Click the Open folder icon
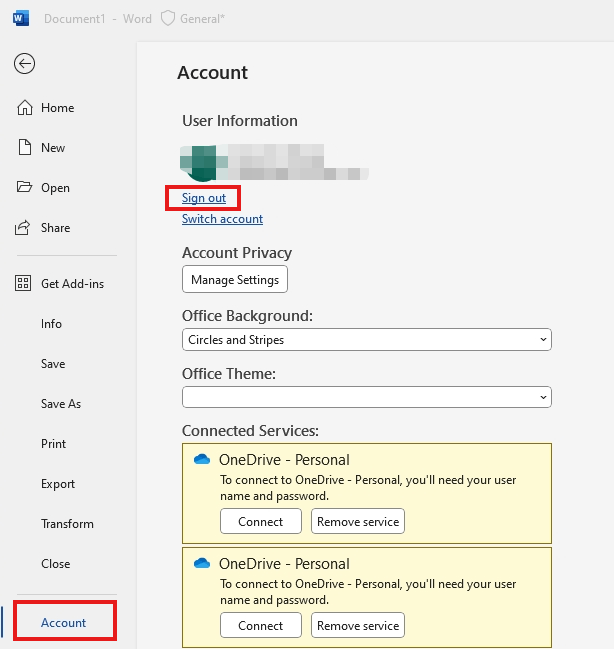 tap(24, 187)
